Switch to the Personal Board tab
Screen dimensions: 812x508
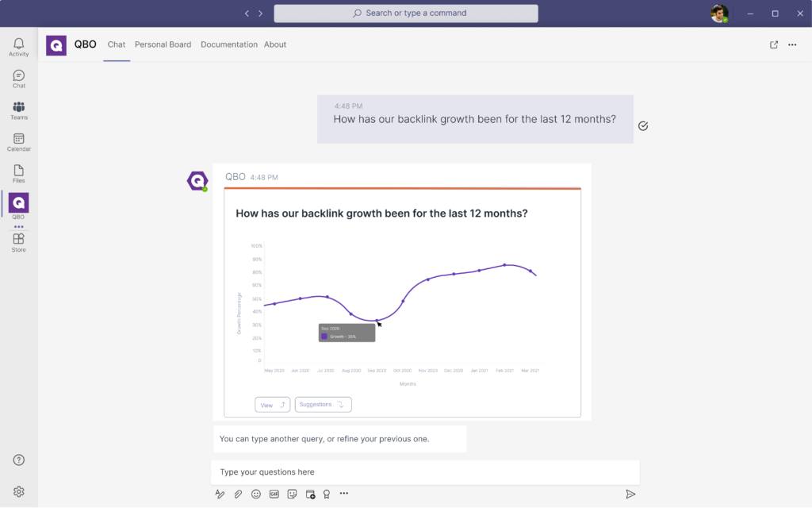point(163,45)
